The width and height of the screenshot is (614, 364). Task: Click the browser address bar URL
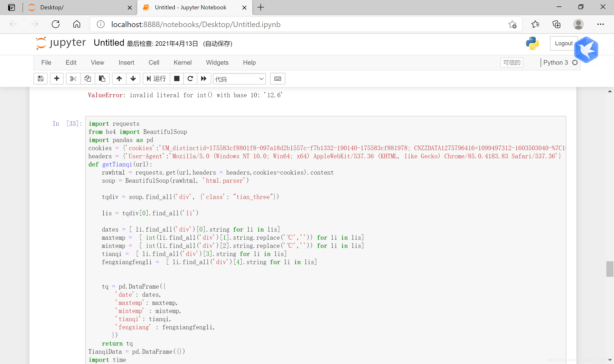(x=196, y=24)
